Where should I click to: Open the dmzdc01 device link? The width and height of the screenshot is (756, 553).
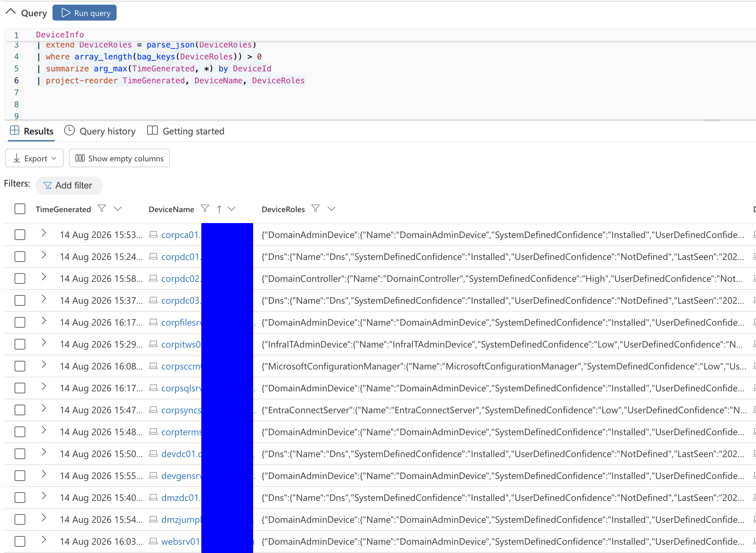181,498
